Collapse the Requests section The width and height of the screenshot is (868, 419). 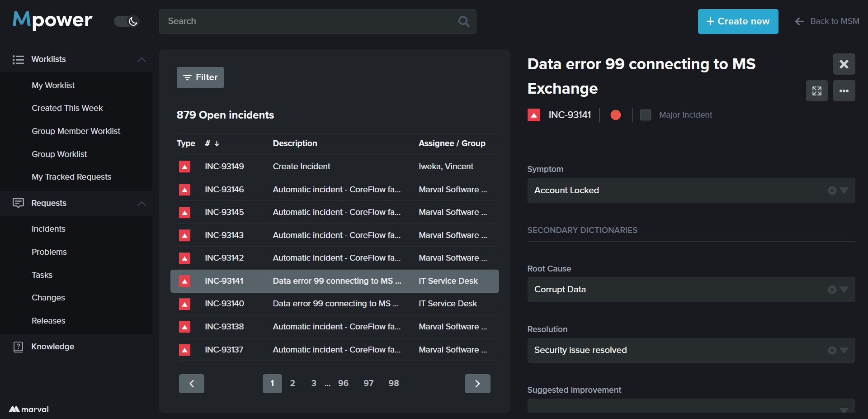pos(142,204)
